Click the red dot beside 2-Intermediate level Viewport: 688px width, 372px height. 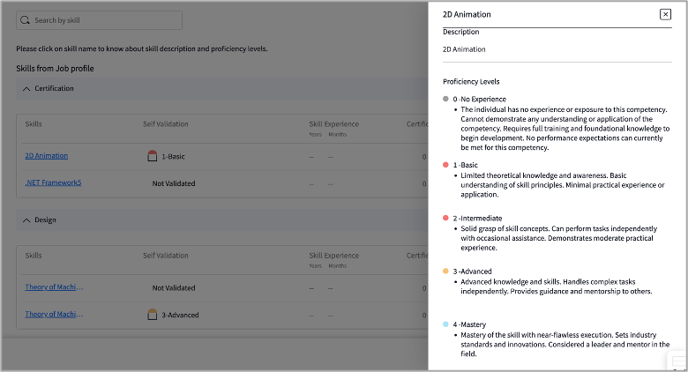pos(446,218)
